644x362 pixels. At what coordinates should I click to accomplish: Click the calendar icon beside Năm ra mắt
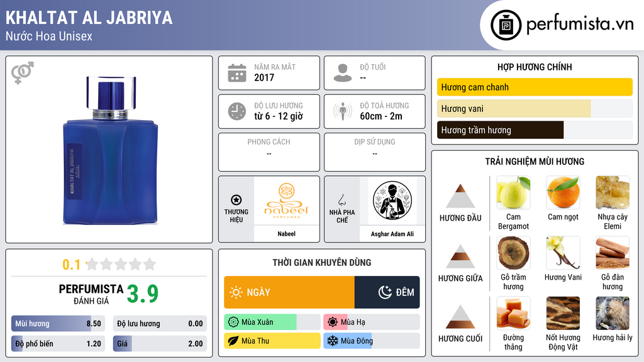point(237,73)
